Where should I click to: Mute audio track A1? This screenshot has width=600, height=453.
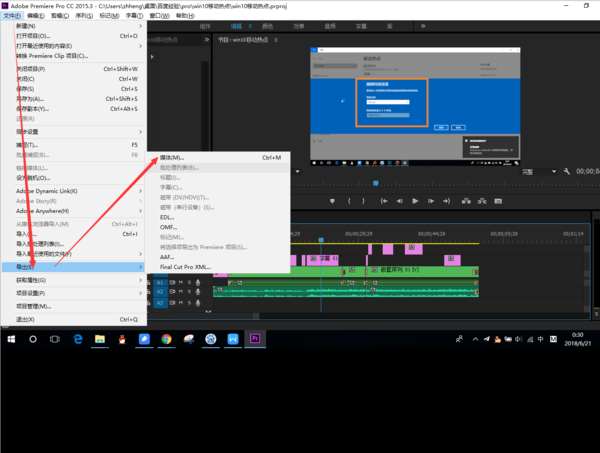[x=181, y=283]
